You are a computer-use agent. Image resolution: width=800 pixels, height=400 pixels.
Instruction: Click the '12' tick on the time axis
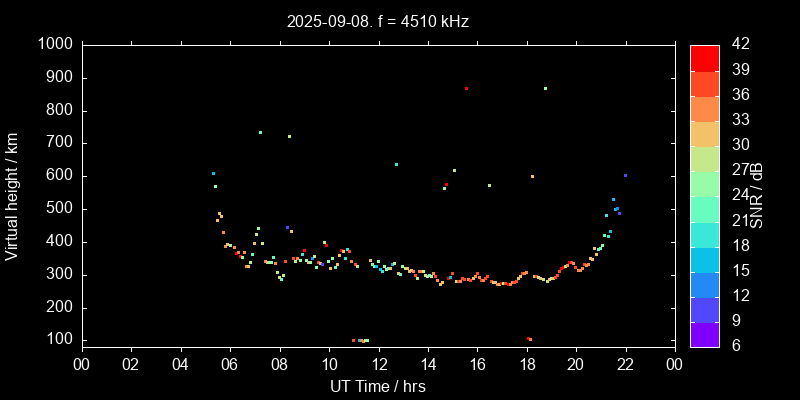point(378,363)
